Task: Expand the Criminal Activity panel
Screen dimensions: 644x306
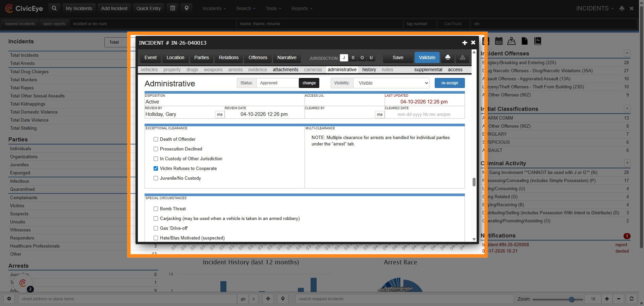Action: point(627,163)
